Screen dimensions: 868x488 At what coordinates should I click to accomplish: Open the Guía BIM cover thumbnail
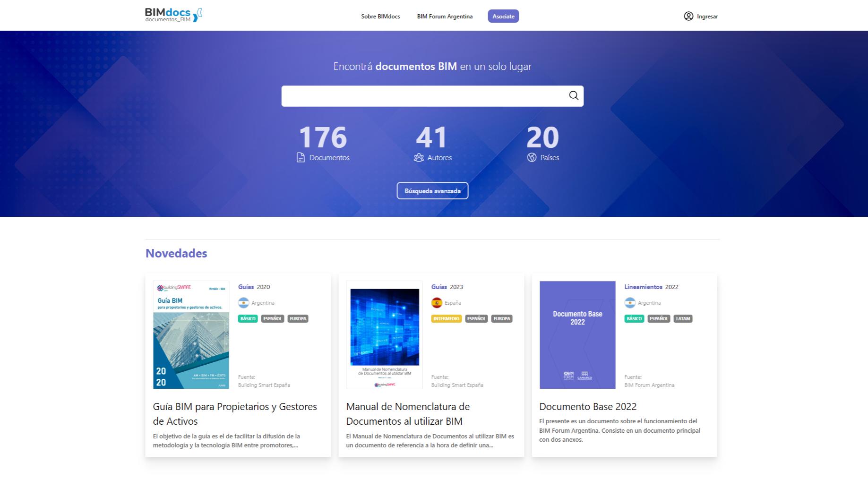pyautogui.click(x=191, y=335)
